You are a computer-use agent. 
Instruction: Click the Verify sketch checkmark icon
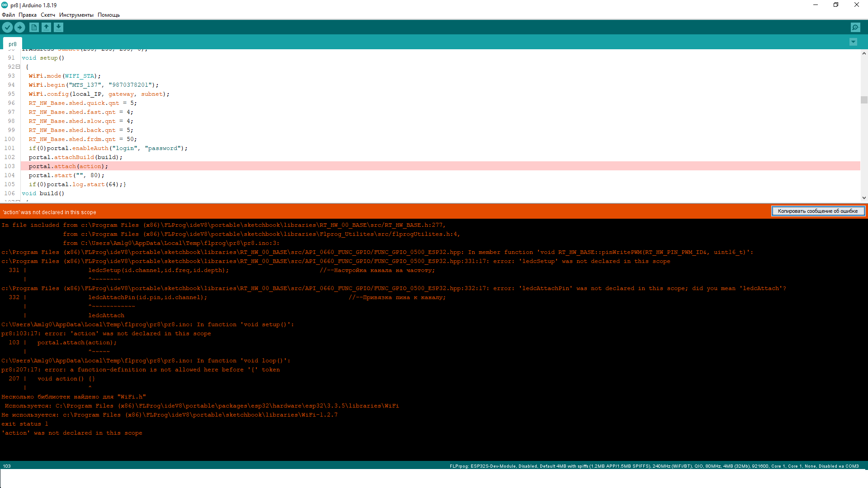tap(7, 27)
